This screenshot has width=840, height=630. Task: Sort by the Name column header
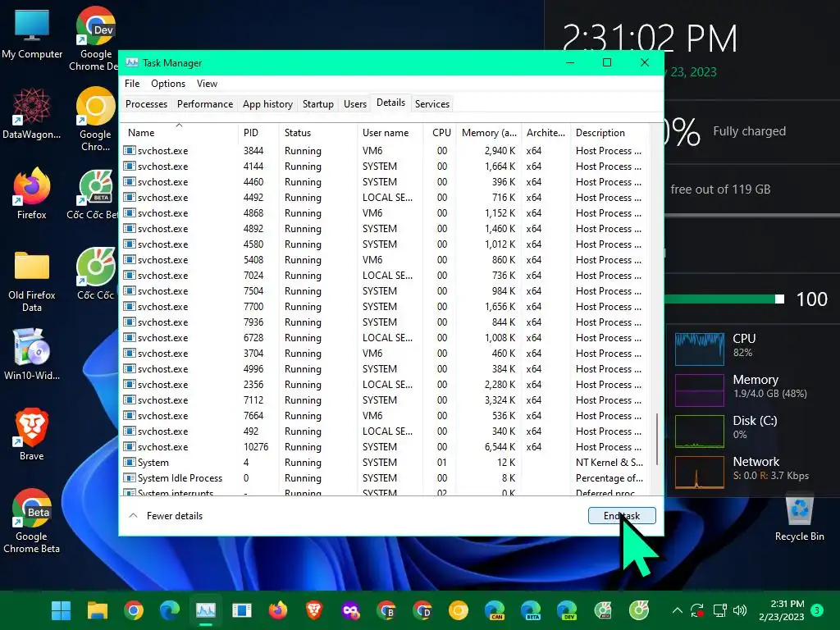[179, 132]
